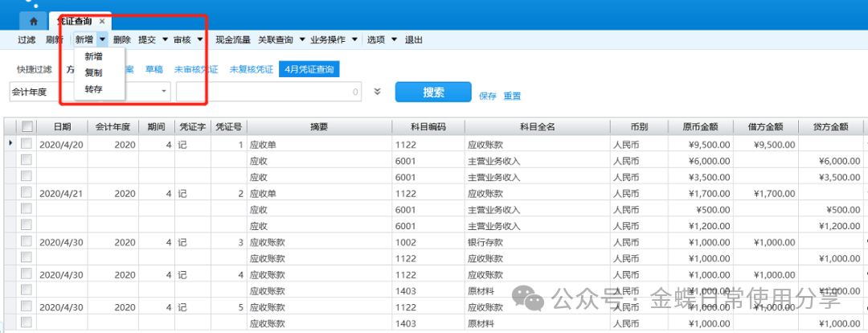
Task: Expand the 审核 dropdown arrow
Action: (x=199, y=39)
